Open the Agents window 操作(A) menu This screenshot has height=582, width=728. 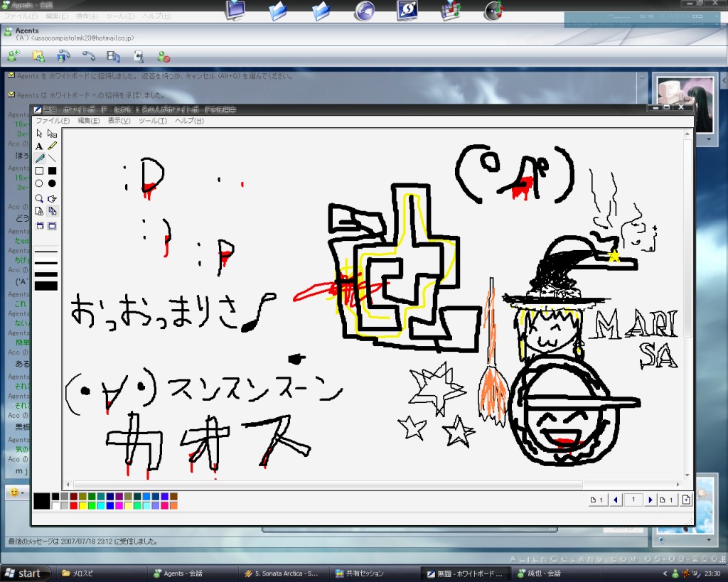click(x=87, y=16)
